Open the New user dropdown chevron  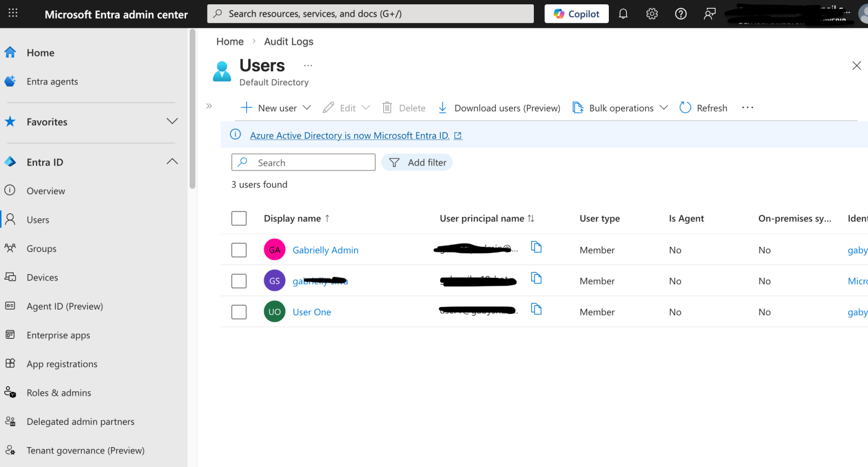pyautogui.click(x=306, y=108)
